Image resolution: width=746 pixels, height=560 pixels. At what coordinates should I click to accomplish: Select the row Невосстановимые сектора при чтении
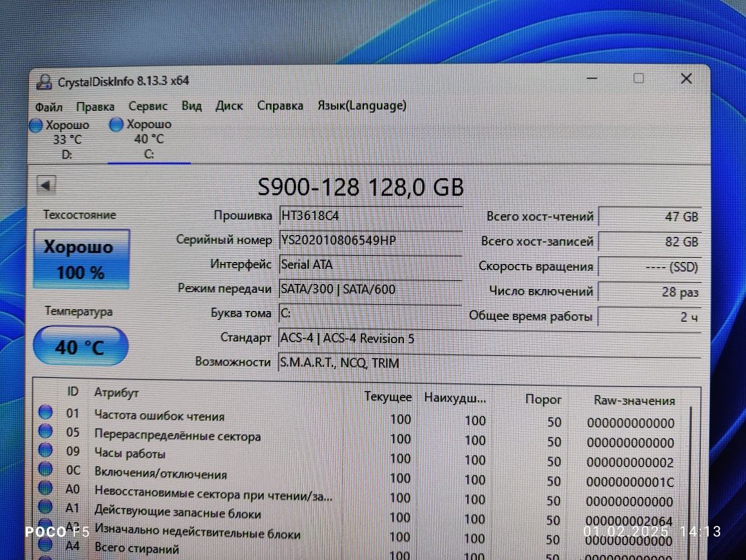[357, 495]
